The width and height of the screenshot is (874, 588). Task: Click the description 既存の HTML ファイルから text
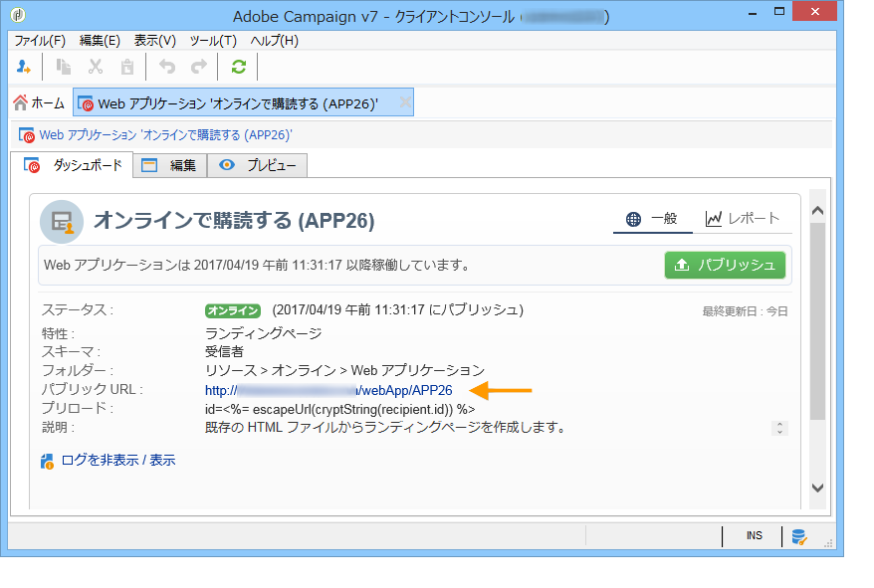[384, 428]
